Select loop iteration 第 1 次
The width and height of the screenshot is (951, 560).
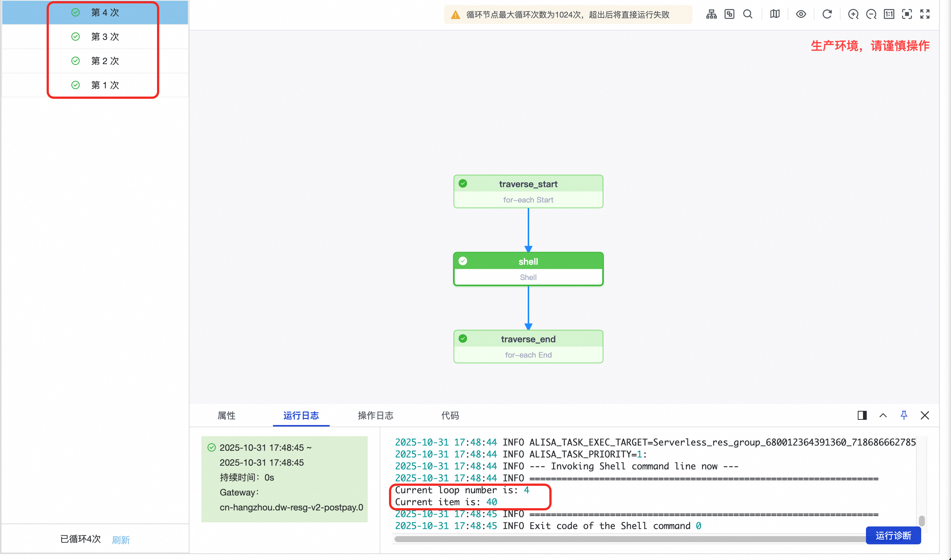105,85
